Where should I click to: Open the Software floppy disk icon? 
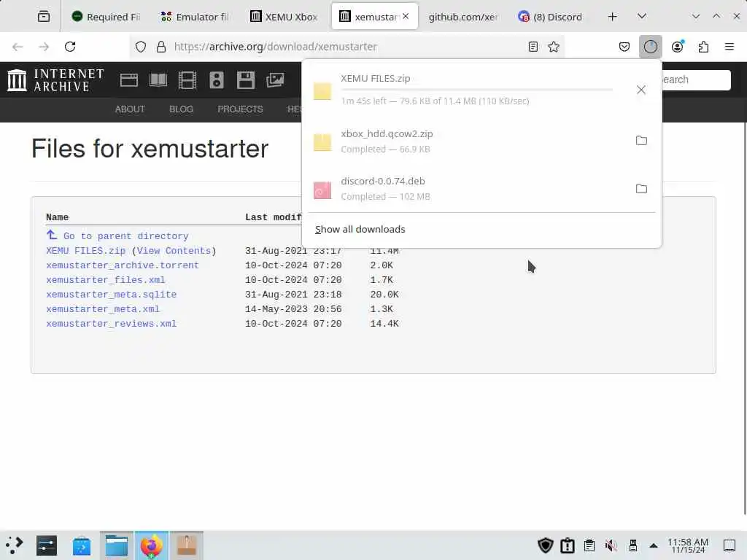(x=246, y=80)
